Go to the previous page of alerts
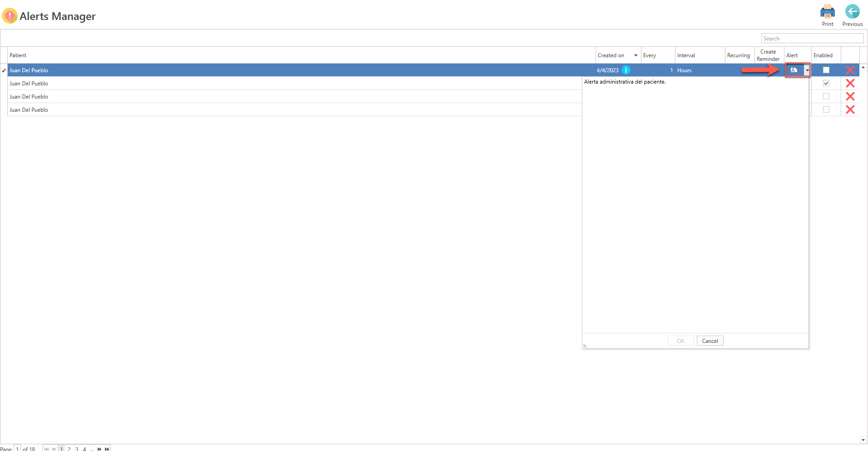Image resolution: width=868 pixels, height=451 pixels. point(54,449)
